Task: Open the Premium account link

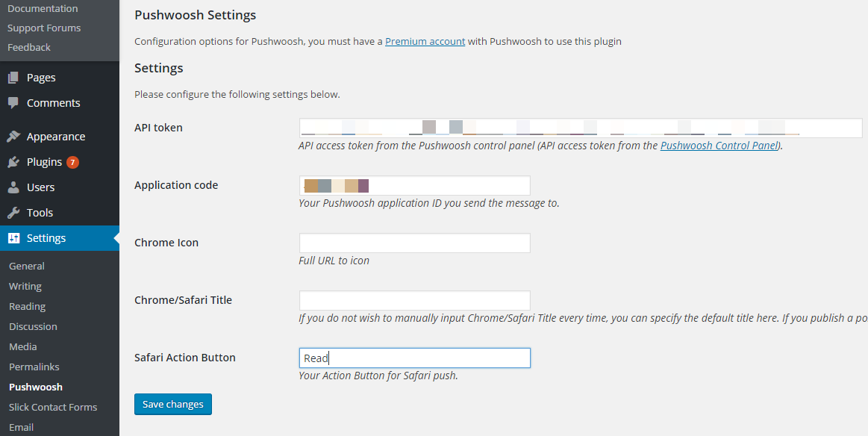Action: (x=425, y=42)
